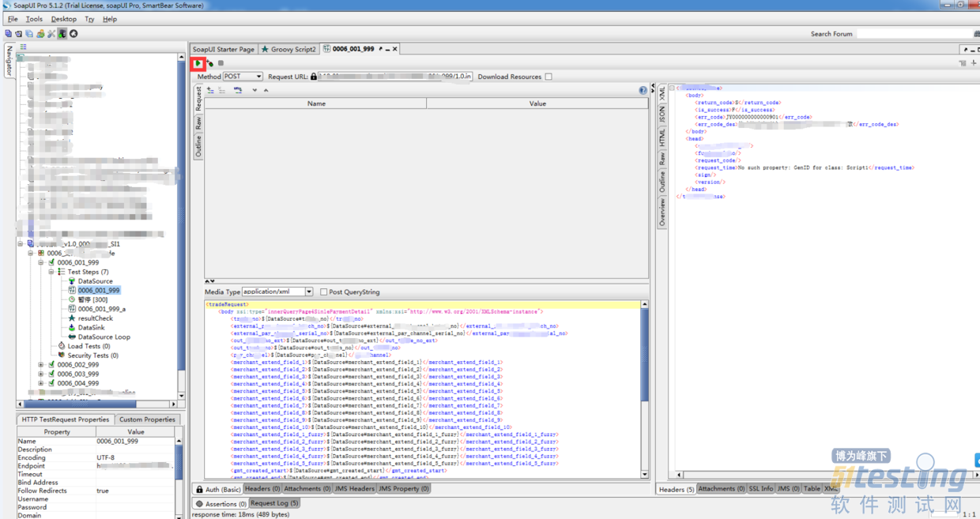980x519 pixels.
Task: Click the save all projects toolbar icon
Action: (x=29, y=34)
